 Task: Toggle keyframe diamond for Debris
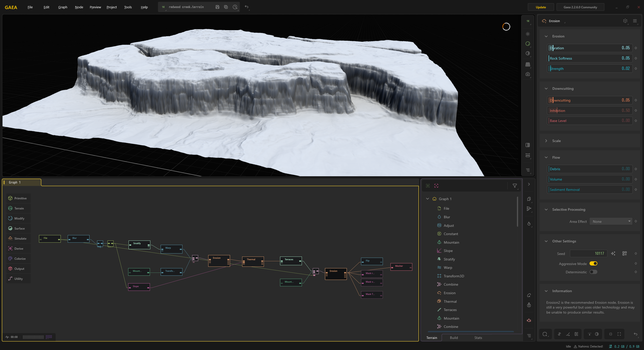(x=636, y=169)
